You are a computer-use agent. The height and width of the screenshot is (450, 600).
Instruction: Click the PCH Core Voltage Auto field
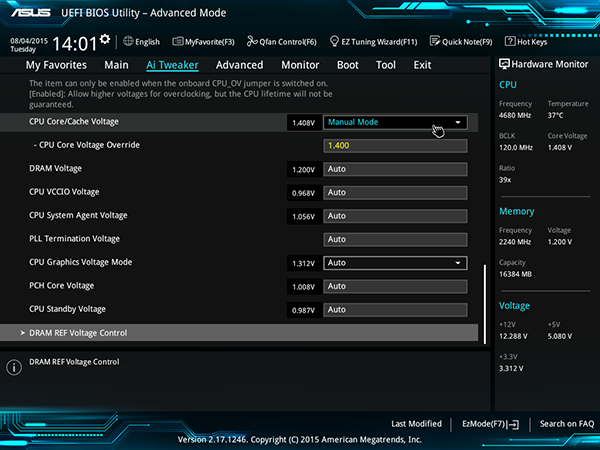[x=395, y=286]
